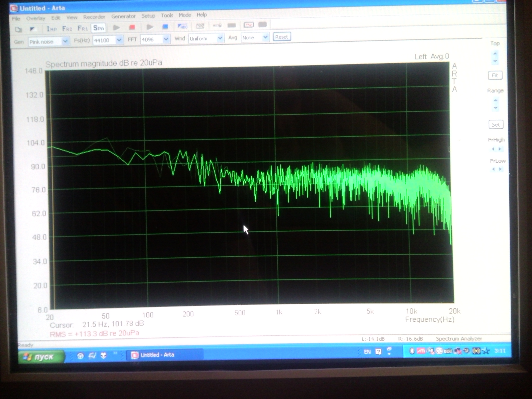Click the ABC text overlay icon
This screenshot has height=399, width=532.
click(x=182, y=26)
